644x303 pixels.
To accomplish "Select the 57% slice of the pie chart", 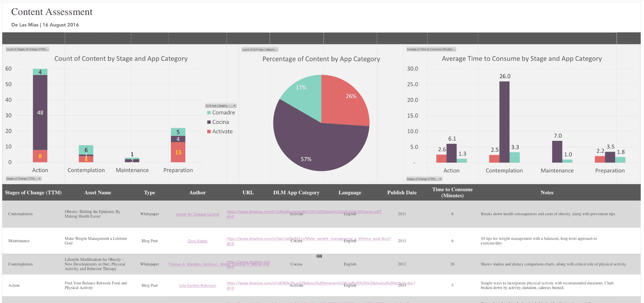I will click(314, 146).
